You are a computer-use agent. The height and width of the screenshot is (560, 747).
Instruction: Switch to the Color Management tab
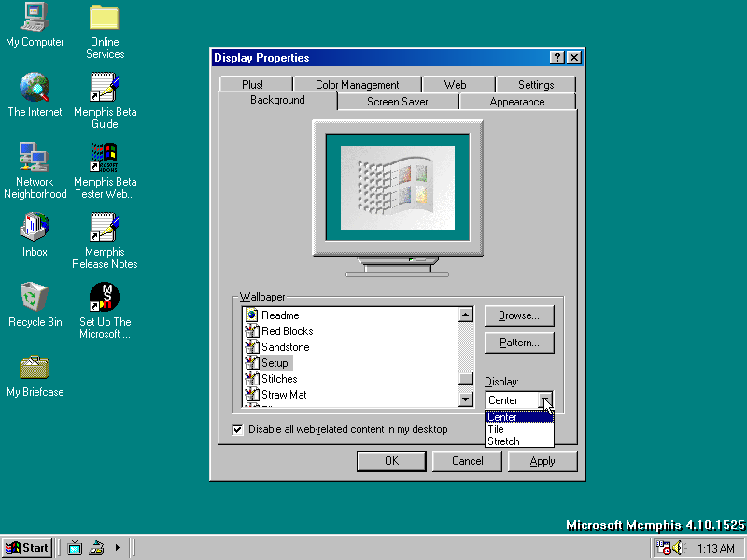(x=358, y=85)
